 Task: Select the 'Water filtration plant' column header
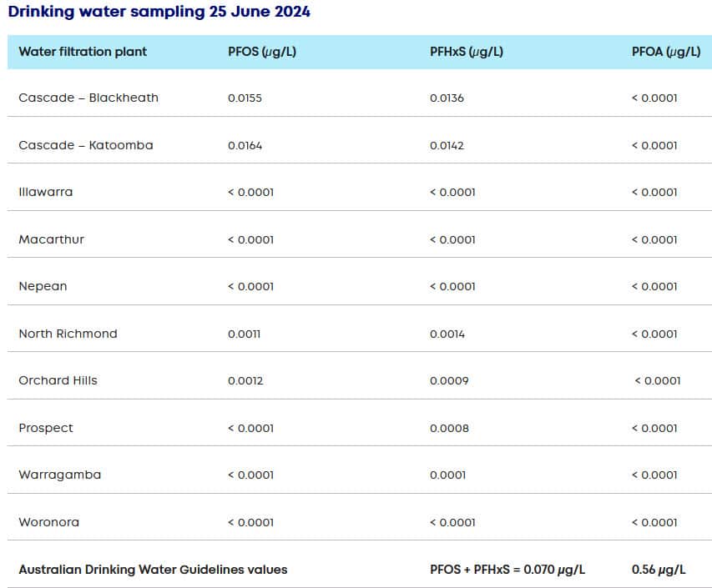[83, 52]
